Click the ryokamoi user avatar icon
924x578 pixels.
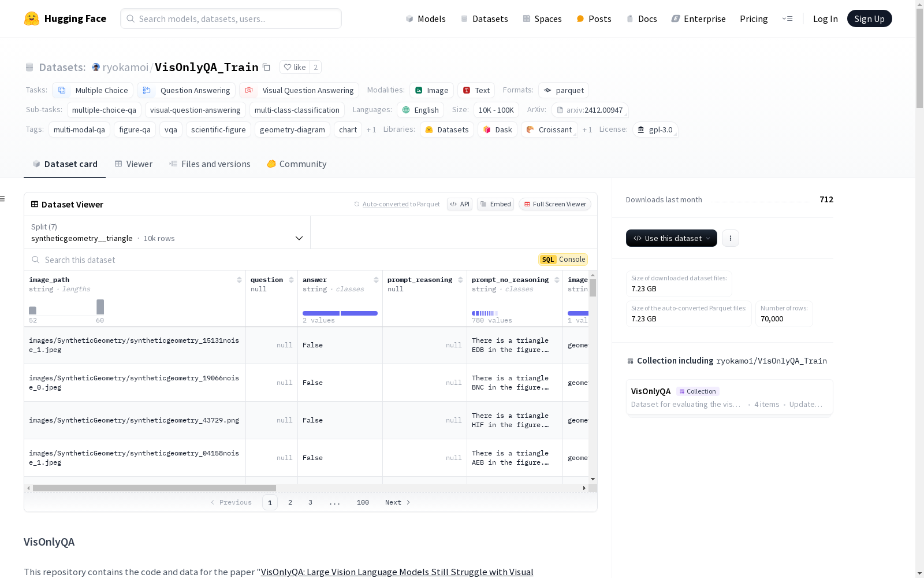(x=96, y=67)
